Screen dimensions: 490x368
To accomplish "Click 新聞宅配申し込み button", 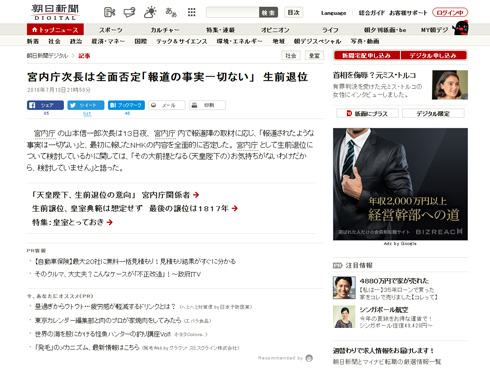I will pyautogui.click(x=367, y=55).
